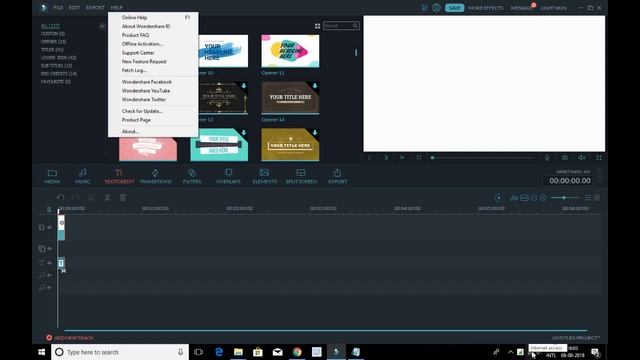The width and height of the screenshot is (640, 360).
Task: Toggle text track eye visibility icon
Action: click(49, 263)
